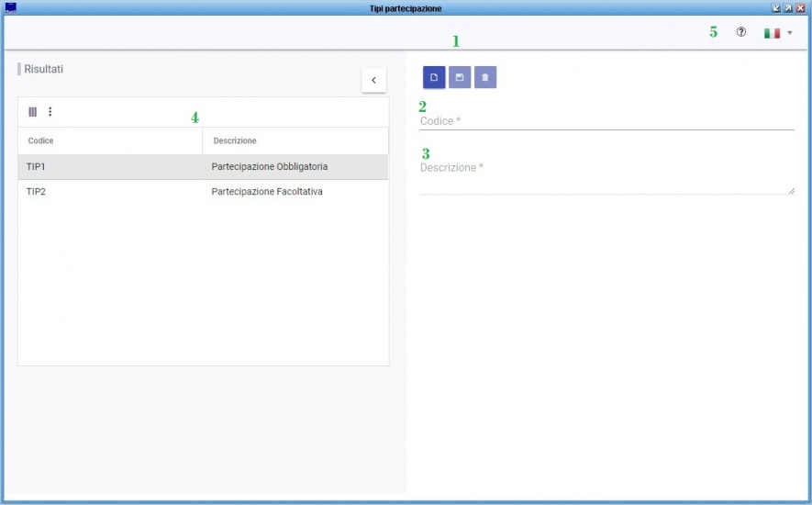
Task: Focus the Codice input field
Action: point(606,121)
